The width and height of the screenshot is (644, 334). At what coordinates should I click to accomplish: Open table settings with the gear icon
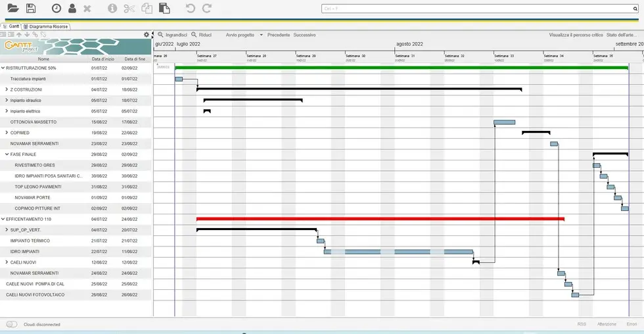click(147, 34)
